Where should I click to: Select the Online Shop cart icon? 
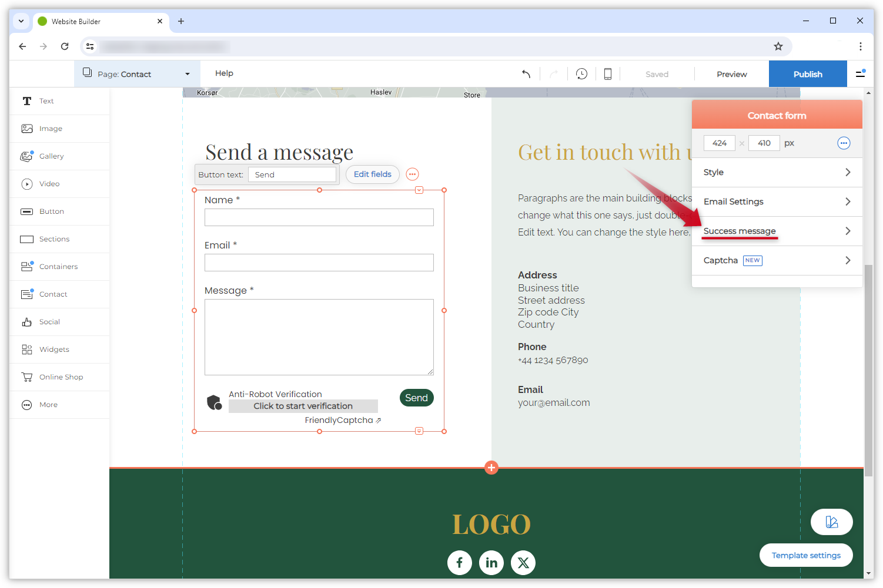tap(27, 377)
